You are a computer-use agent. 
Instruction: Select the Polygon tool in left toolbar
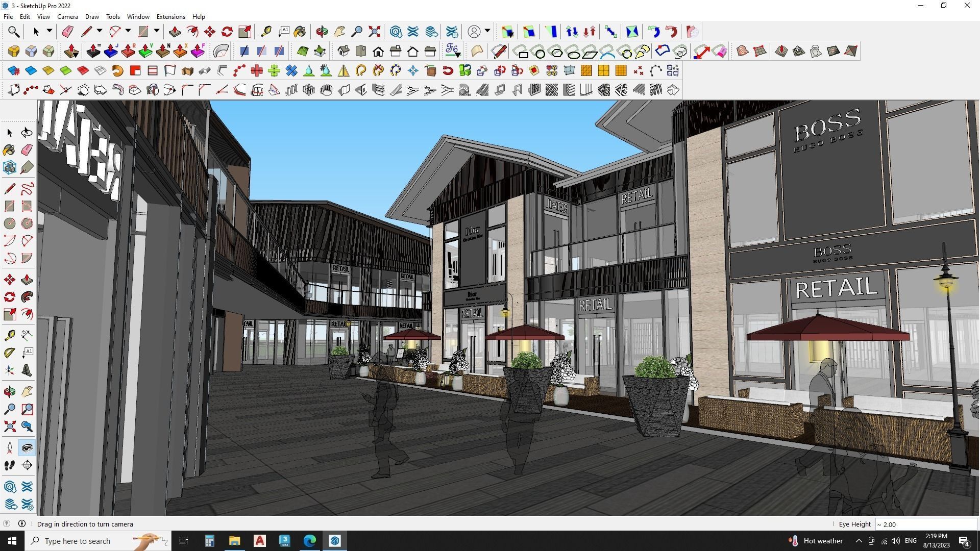[27, 223]
